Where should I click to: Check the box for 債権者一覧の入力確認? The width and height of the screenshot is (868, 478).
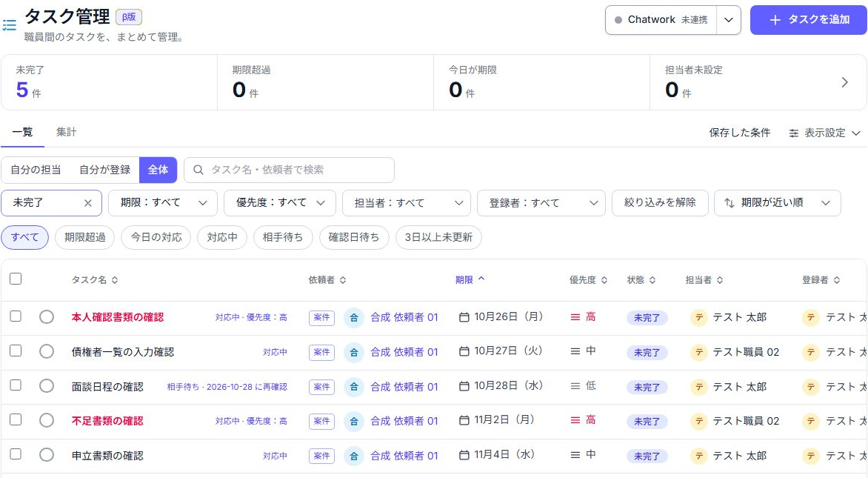pos(16,351)
